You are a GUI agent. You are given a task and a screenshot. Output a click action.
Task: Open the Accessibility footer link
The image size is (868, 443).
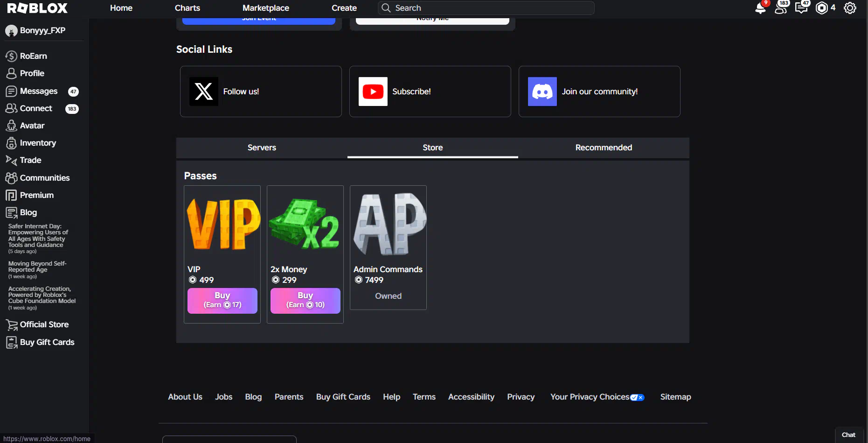pyautogui.click(x=471, y=397)
